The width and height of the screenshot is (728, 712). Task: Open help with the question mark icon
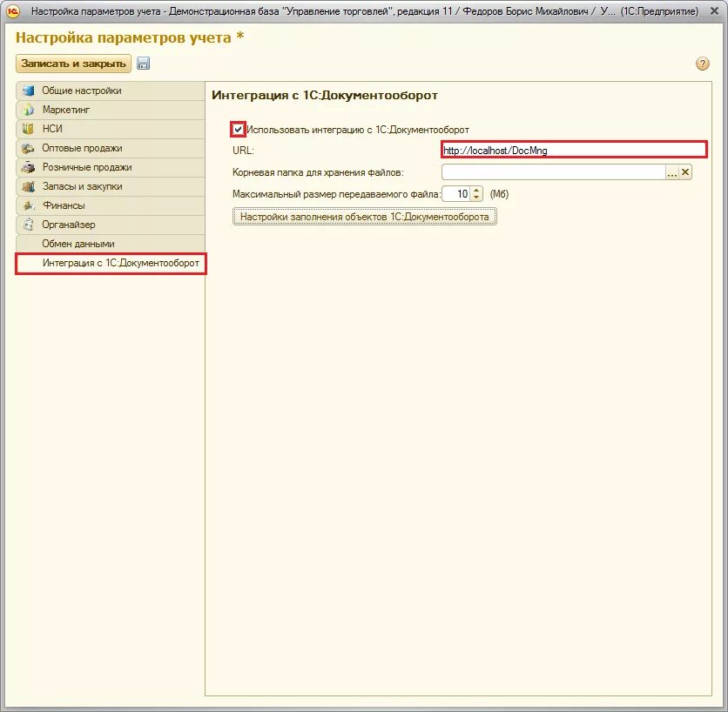point(703,64)
